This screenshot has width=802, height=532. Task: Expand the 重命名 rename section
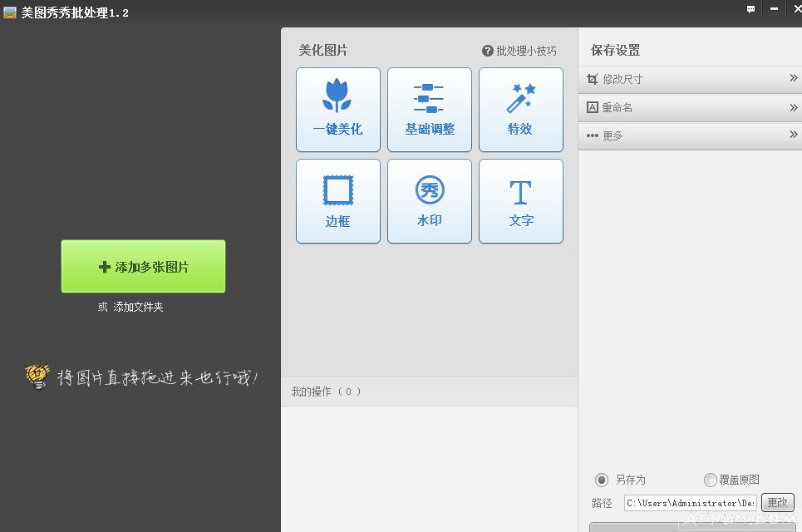tap(690, 107)
